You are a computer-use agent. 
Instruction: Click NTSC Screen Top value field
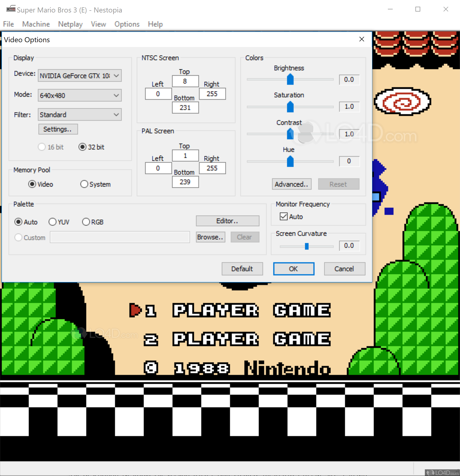(x=185, y=81)
